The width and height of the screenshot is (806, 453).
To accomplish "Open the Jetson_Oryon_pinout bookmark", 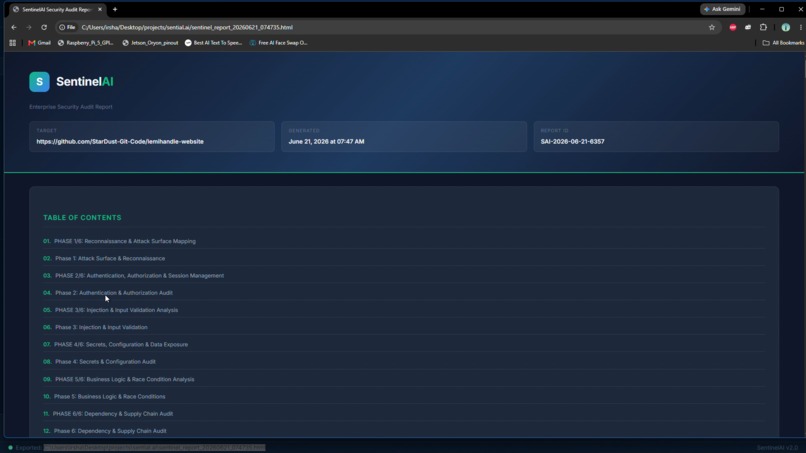I will click(150, 43).
